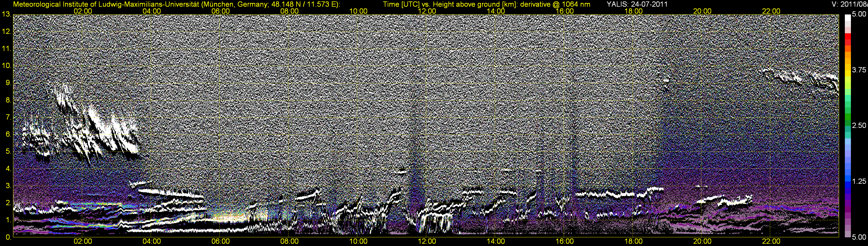
Task: Click the 10:00 label on the top time axis
Action: pyautogui.click(x=358, y=11)
